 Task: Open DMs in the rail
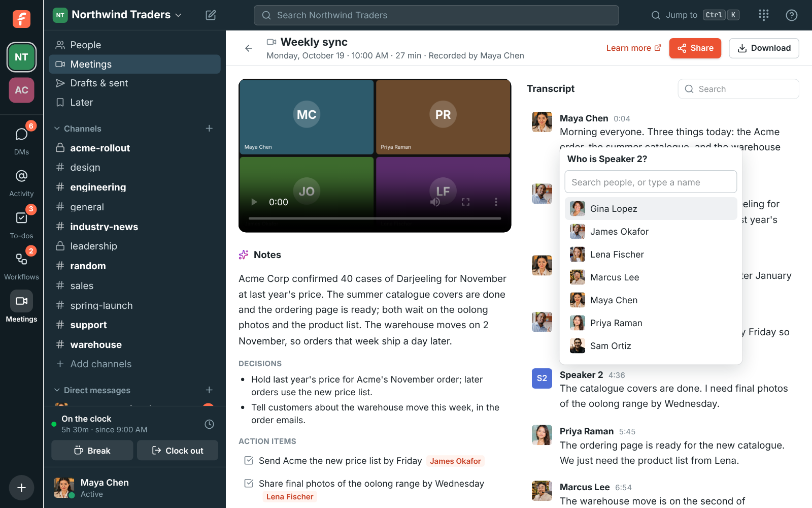coord(21,140)
